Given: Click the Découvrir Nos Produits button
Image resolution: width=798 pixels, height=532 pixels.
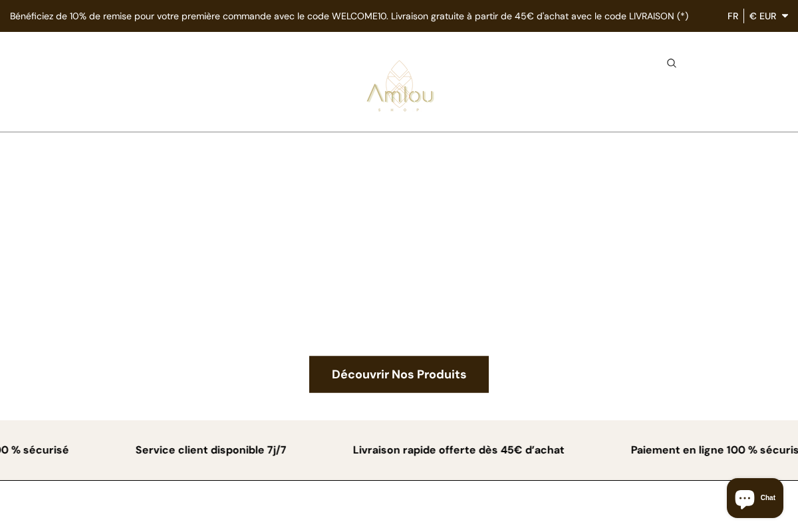Looking at the screenshot, I should 399,374.
